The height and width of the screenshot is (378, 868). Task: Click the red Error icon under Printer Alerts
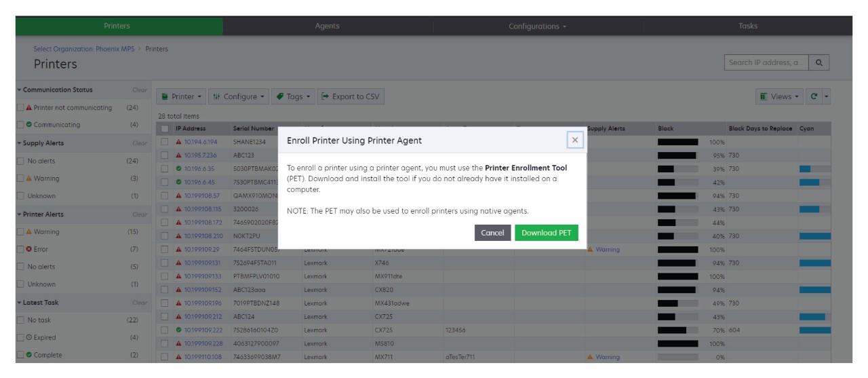pyautogui.click(x=28, y=249)
